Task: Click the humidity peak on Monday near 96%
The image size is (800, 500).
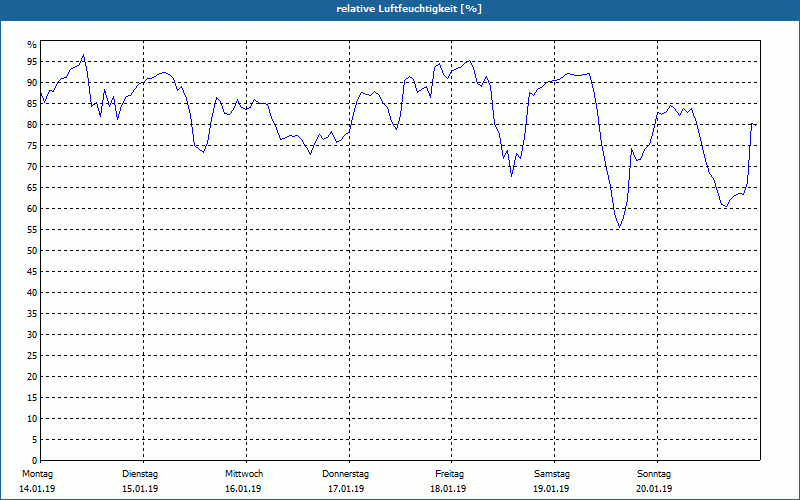Action: point(84,55)
